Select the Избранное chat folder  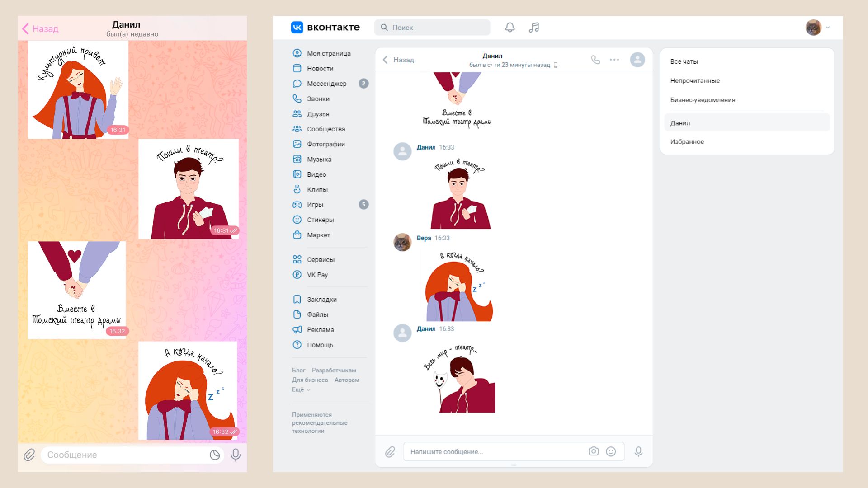[687, 141]
